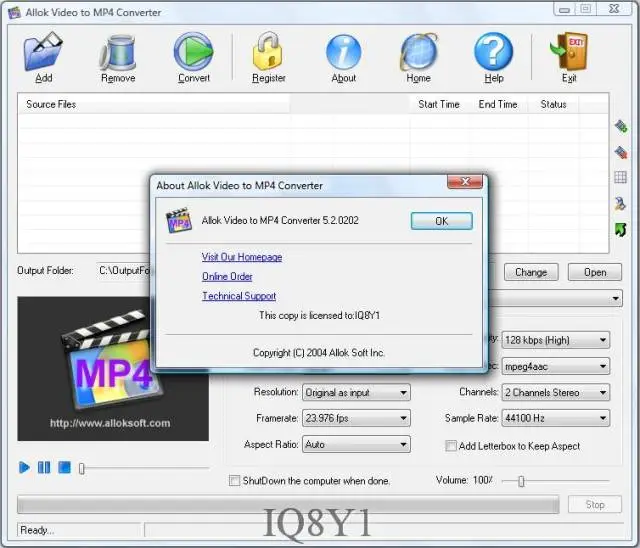Open the Visit Our Homepage link

pos(242,257)
